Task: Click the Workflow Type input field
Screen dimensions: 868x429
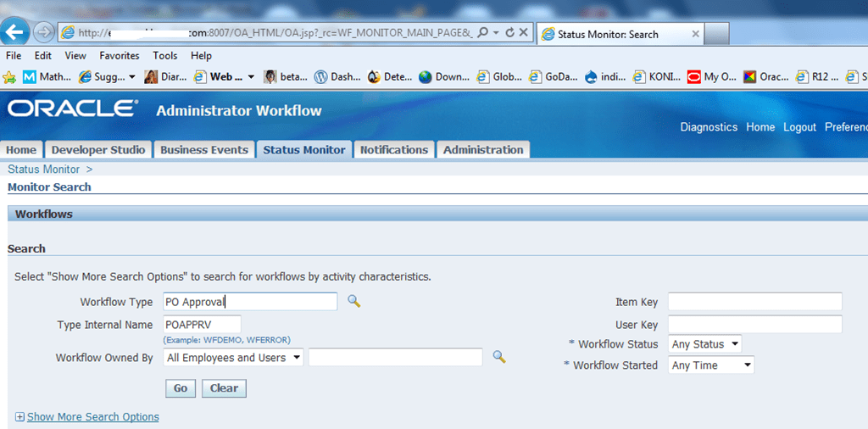Action: click(x=250, y=302)
